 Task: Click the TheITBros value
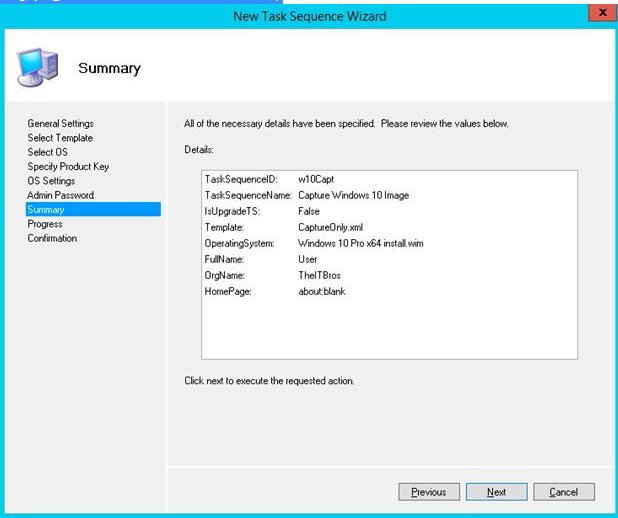(x=319, y=276)
